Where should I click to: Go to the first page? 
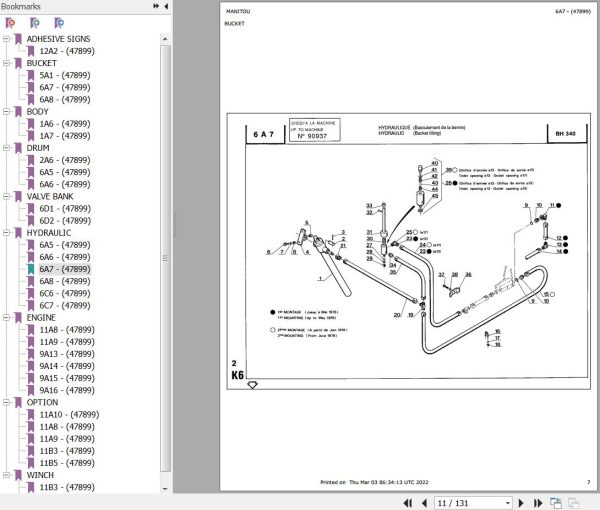pos(408,503)
